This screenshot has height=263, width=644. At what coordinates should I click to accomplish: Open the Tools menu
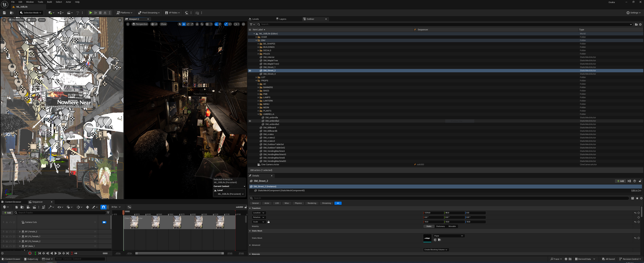[40, 2]
